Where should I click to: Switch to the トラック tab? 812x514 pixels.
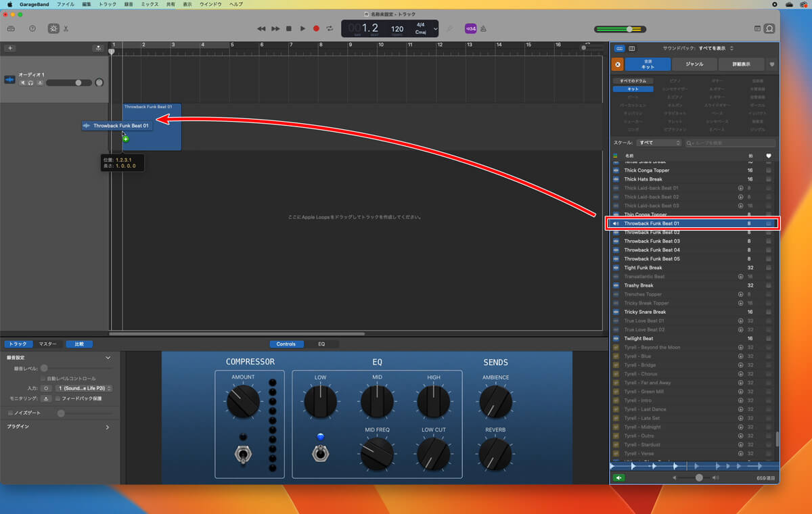click(x=18, y=344)
